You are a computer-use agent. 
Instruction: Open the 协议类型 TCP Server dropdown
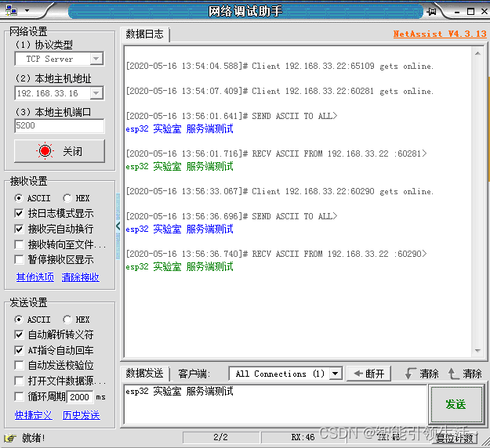point(96,59)
